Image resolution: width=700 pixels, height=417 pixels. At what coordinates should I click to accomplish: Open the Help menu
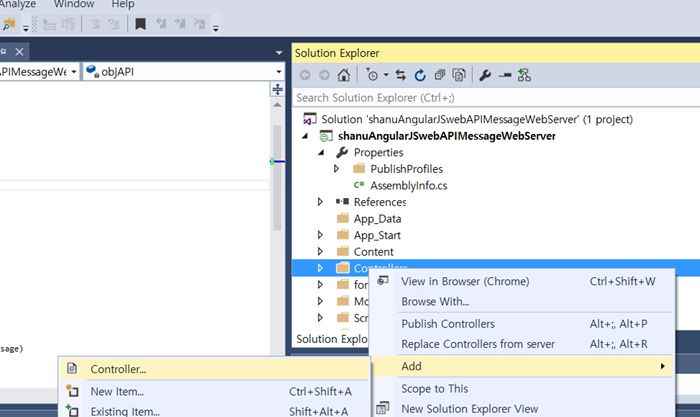coord(123,4)
